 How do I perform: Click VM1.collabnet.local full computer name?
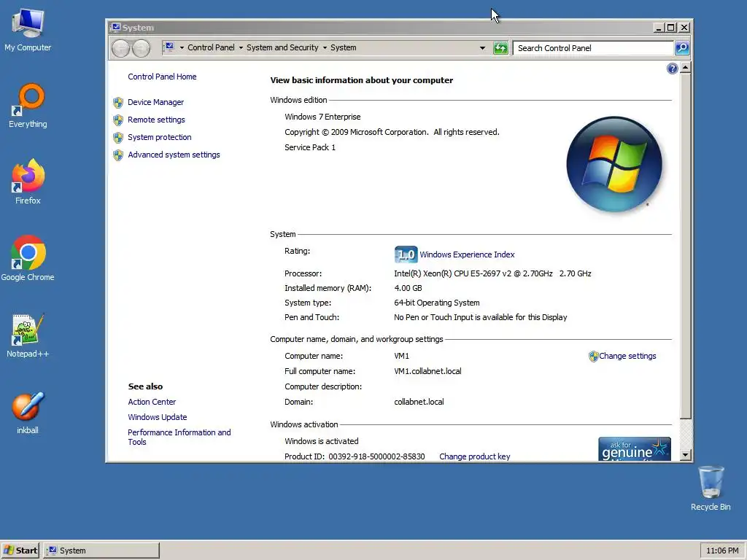pos(427,371)
